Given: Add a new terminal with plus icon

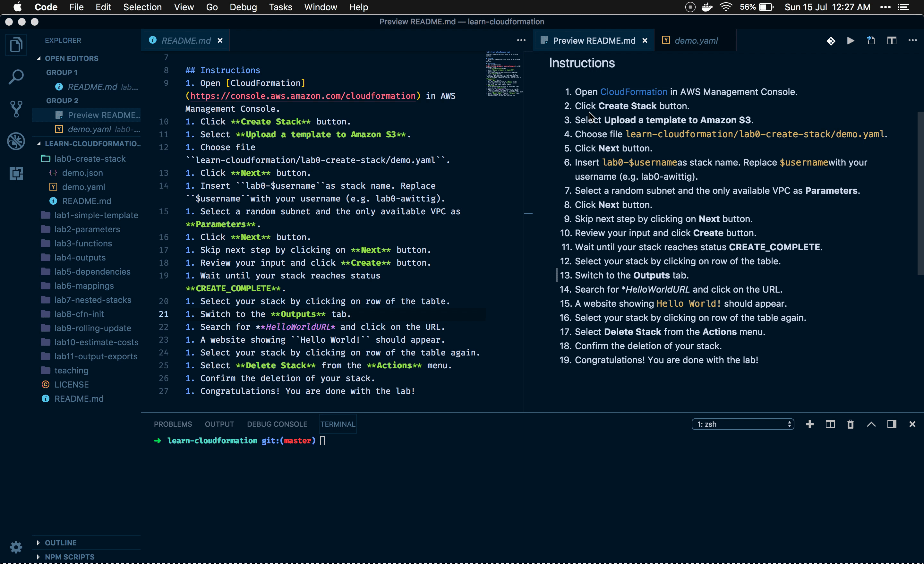Looking at the screenshot, I should click(810, 424).
